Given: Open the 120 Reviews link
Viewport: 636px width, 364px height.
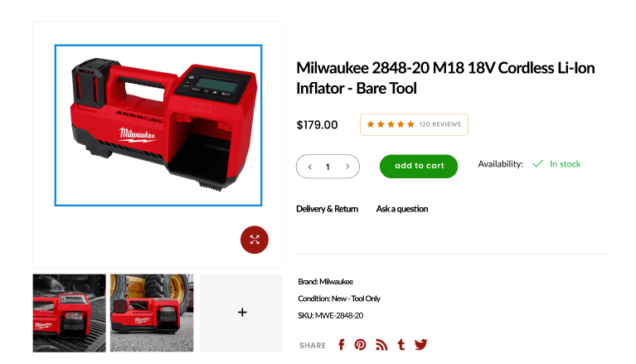Looking at the screenshot, I should tap(440, 124).
